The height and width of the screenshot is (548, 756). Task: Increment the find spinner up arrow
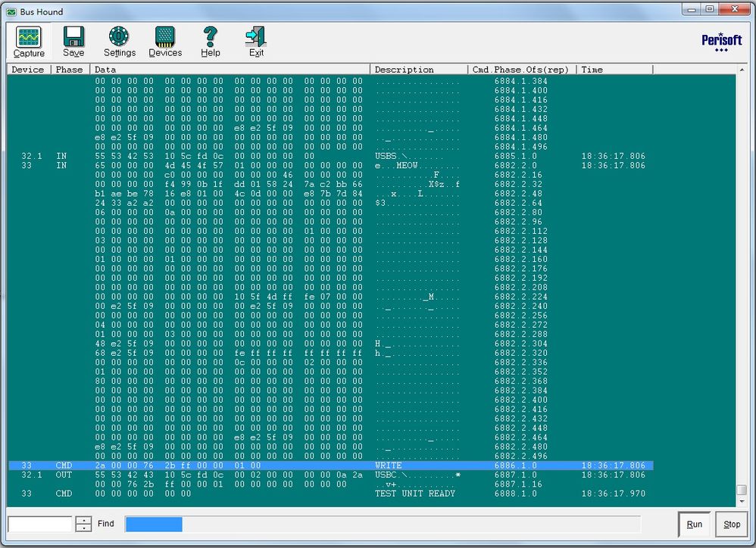pos(83,520)
